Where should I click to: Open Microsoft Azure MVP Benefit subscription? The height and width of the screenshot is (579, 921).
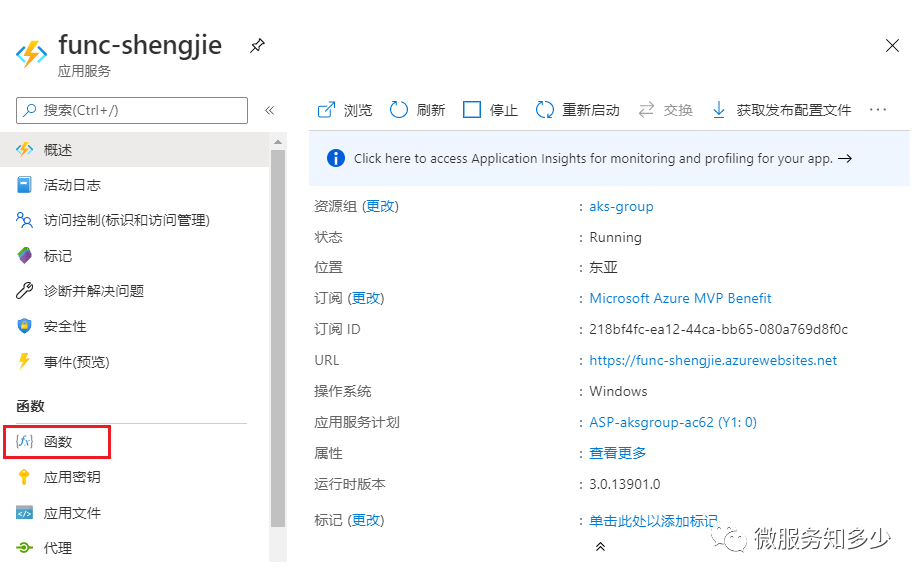coord(680,298)
